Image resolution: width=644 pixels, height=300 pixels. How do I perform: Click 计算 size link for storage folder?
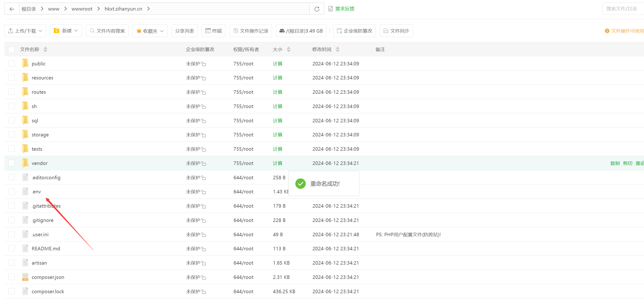pyautogui.click(x=278, y=135)
